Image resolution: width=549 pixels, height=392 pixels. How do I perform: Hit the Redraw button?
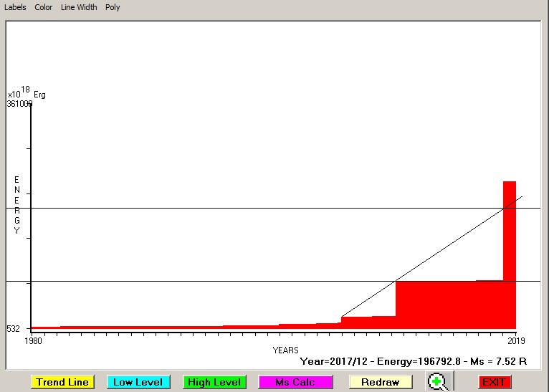pos(380,382)
